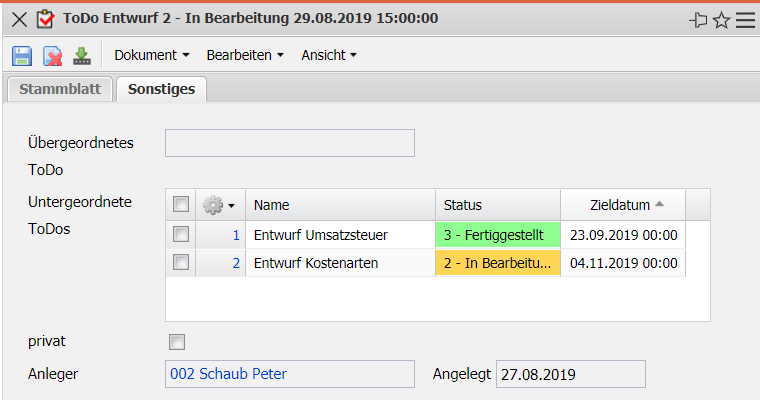Switch to the Stammblatt tab

pyautogui.click(x=59, y=89)
